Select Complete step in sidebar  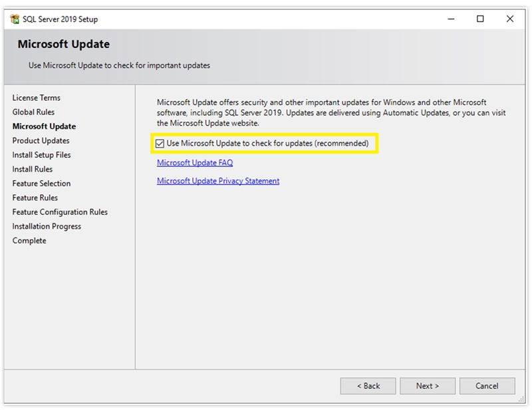(x=29, y=241)
